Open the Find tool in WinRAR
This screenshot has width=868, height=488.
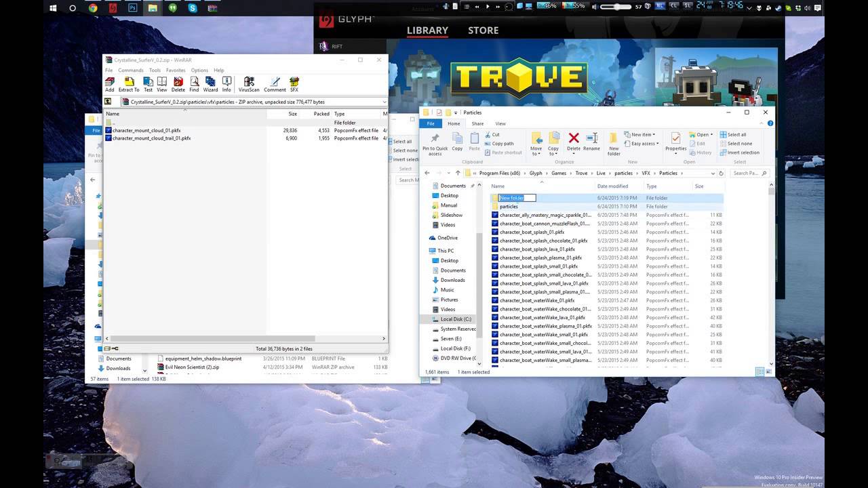(194, 84)
